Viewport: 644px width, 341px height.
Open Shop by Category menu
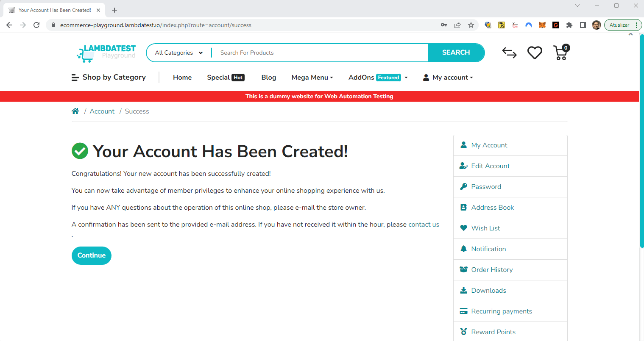[109, 78]
